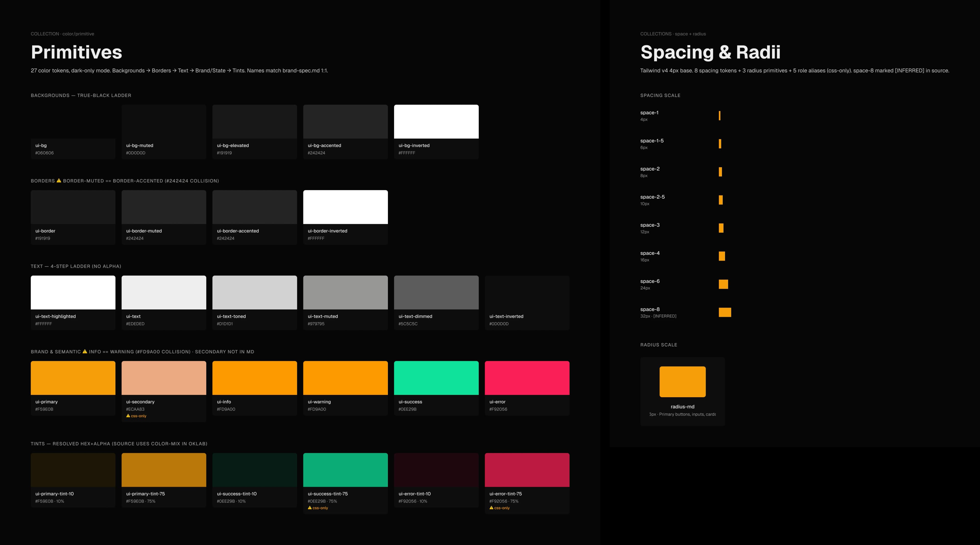Choose the ui-error-tint-75 swatch
Image resolution: width=980 pixels, height=545 pixels.
tap(527, 470)
